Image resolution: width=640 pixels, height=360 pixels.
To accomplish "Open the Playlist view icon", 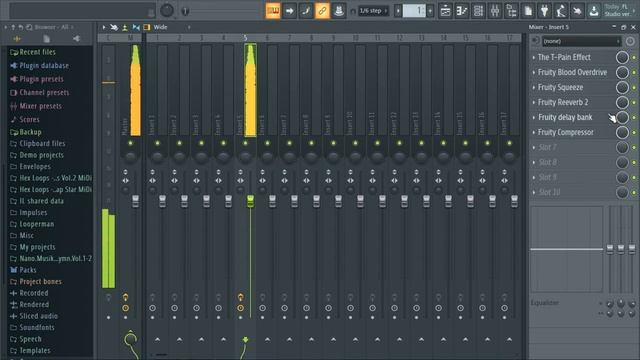I will (x=446, y=11).
